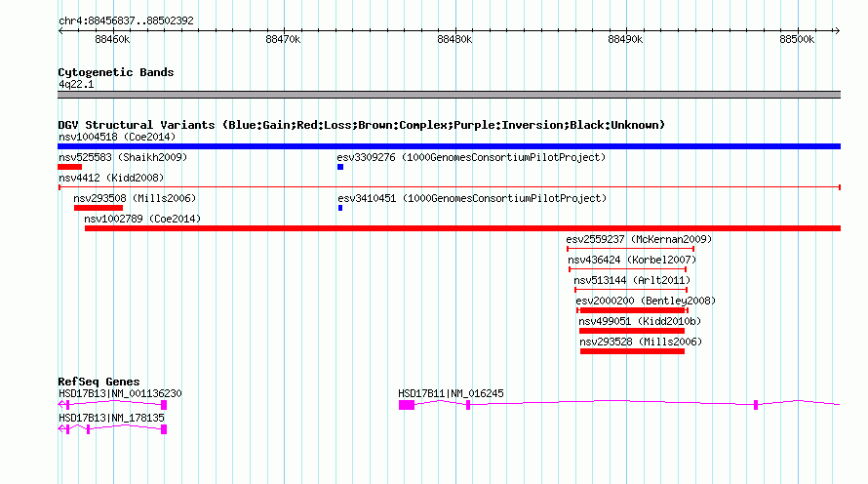Select the esv2000200 (Bentley2008) red bar
Image resolution: width=868 pixels, height=484 pixels.
(632, 310)
